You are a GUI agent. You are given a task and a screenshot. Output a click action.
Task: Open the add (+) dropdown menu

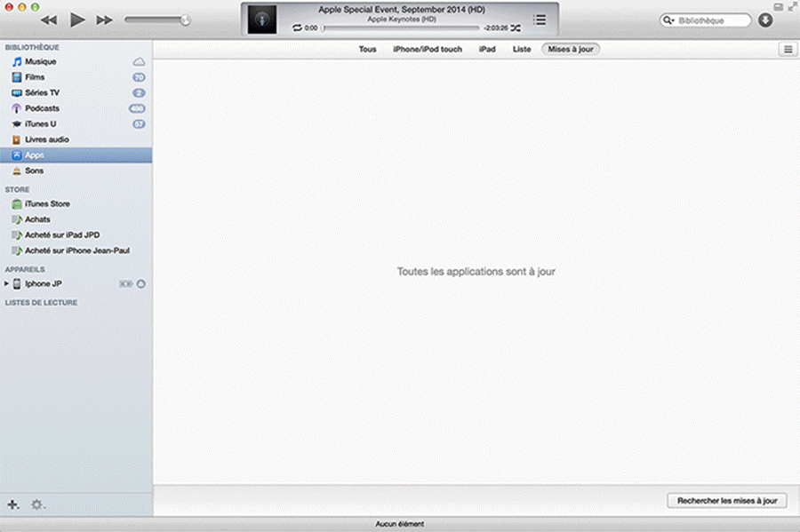(12, 504)
